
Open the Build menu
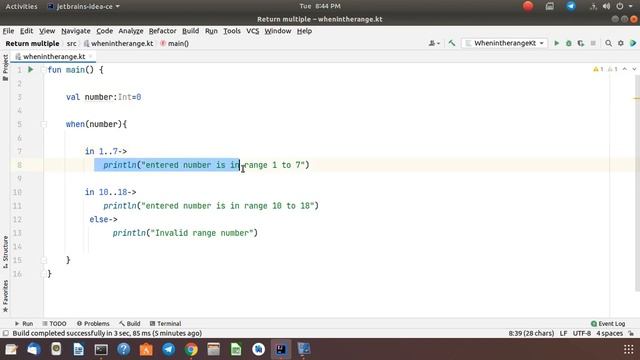tap(190, 31)
